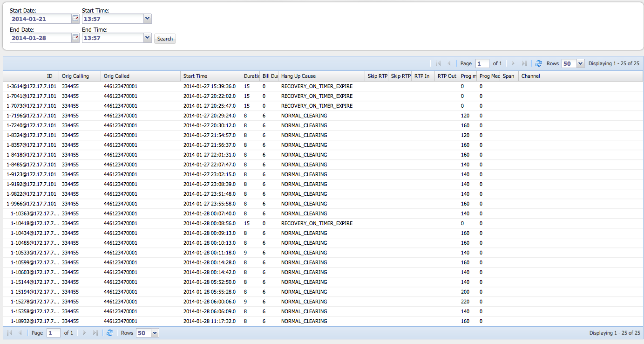
Task: Click Prog value 200 cell
Action: click(x=465, y=292)
